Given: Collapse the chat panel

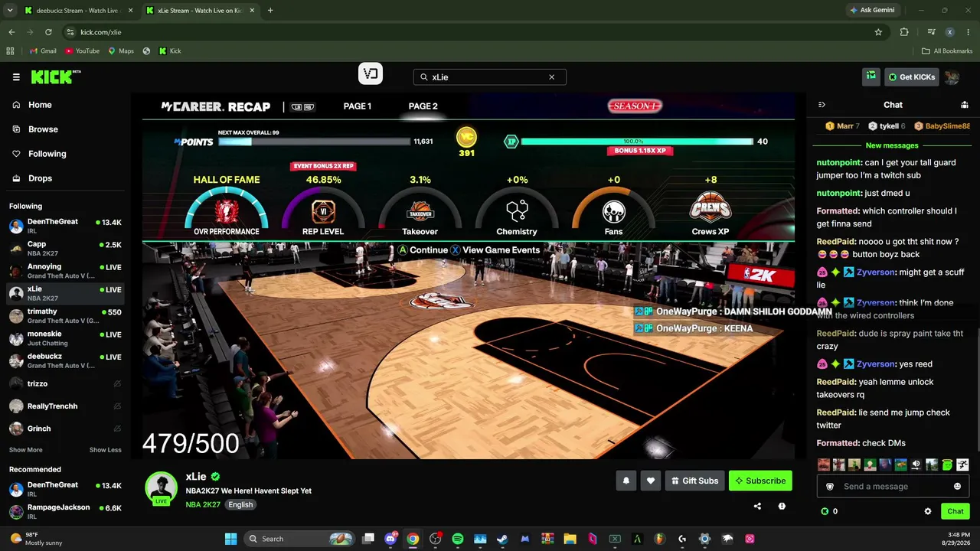Looking at the screenshot, I should [x=822, y=105].
